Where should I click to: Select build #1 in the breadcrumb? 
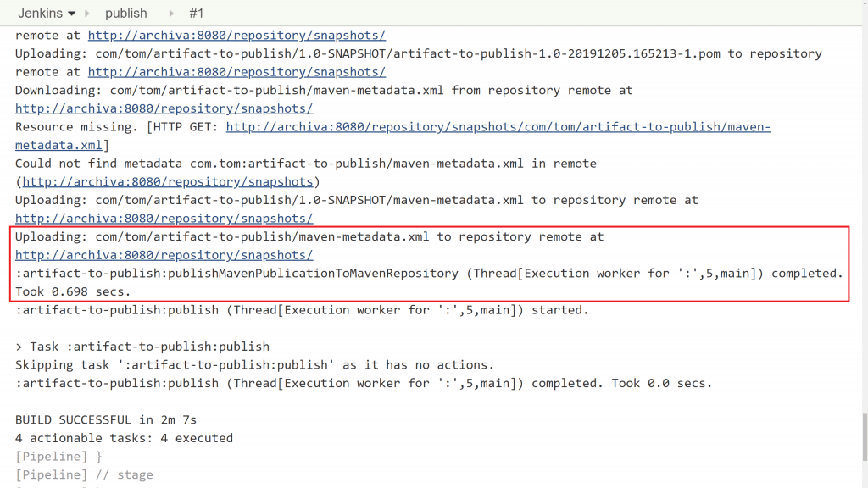coord(196,14)
